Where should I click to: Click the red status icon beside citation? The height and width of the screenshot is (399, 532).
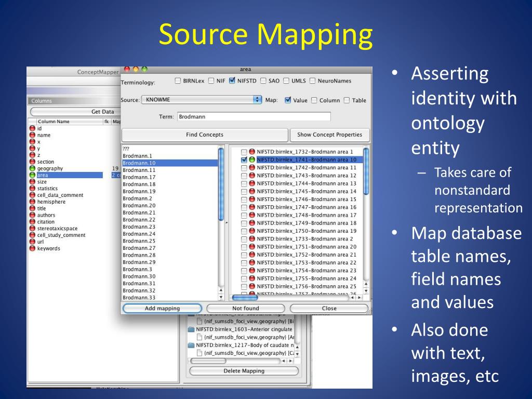[x=32, y=222]
